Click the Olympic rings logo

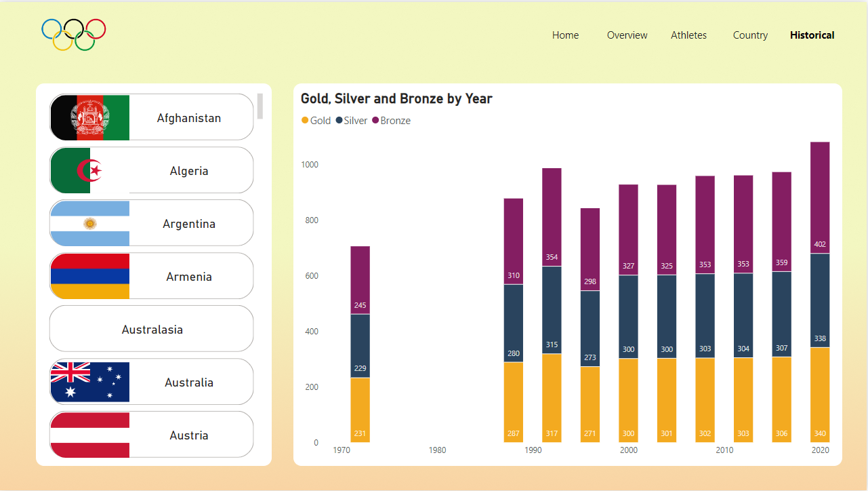pyautogui.click(x=74, y=35)
